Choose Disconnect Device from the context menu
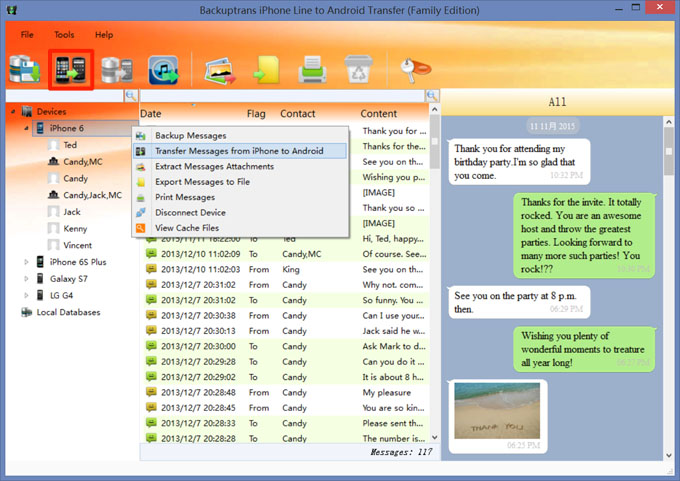 tap(240, 213)
